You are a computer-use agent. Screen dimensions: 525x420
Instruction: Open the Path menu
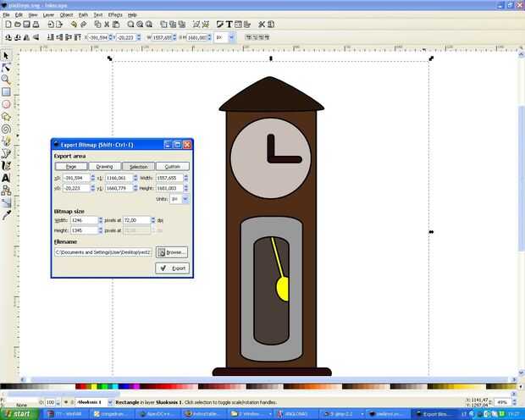tap(83, 15)
